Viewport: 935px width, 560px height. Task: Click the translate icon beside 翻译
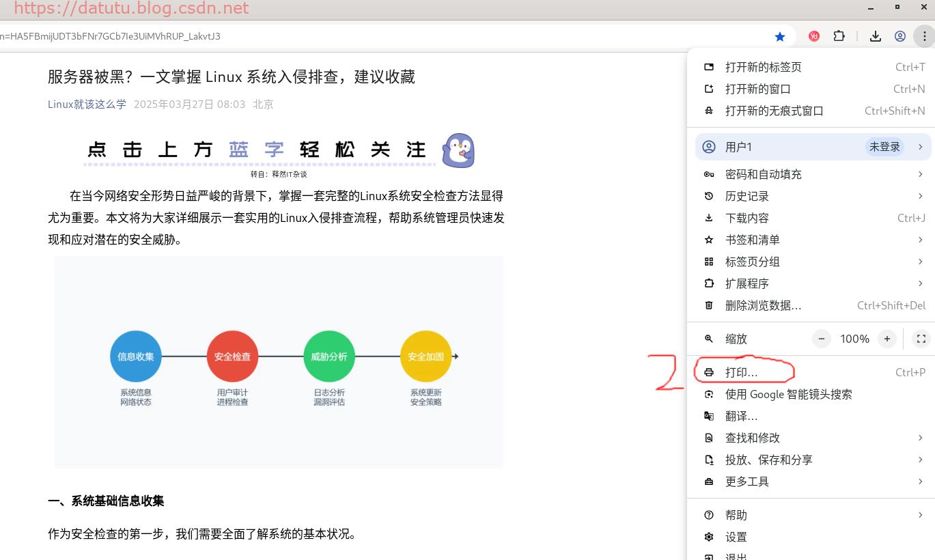709,416
